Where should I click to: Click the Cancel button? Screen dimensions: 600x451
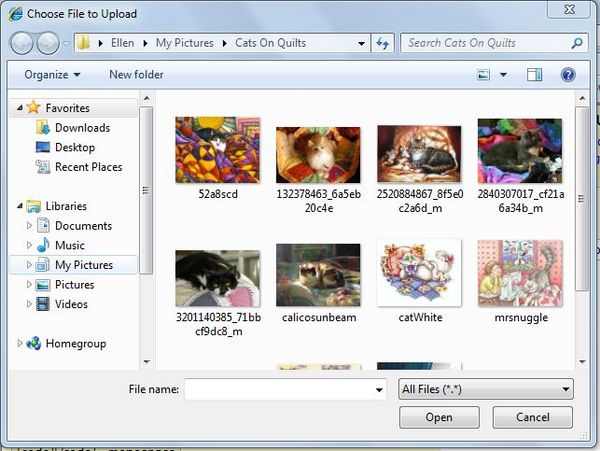[x=532, y=417]
